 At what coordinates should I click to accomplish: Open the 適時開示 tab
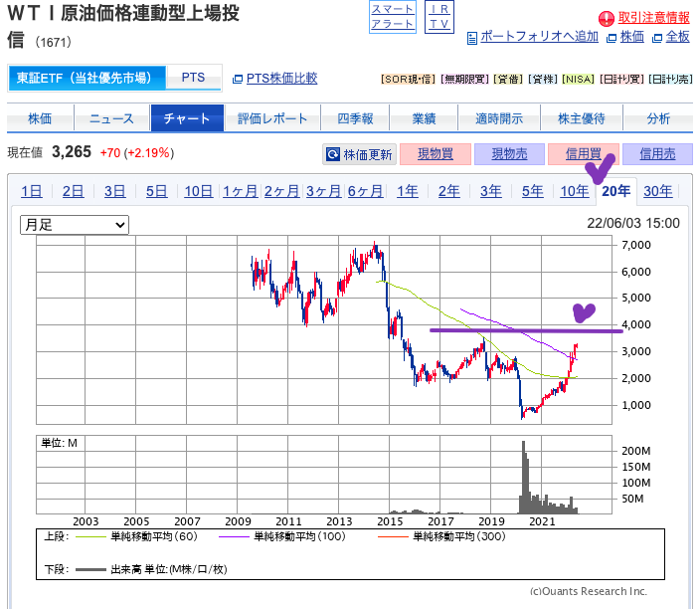(499, 118)
